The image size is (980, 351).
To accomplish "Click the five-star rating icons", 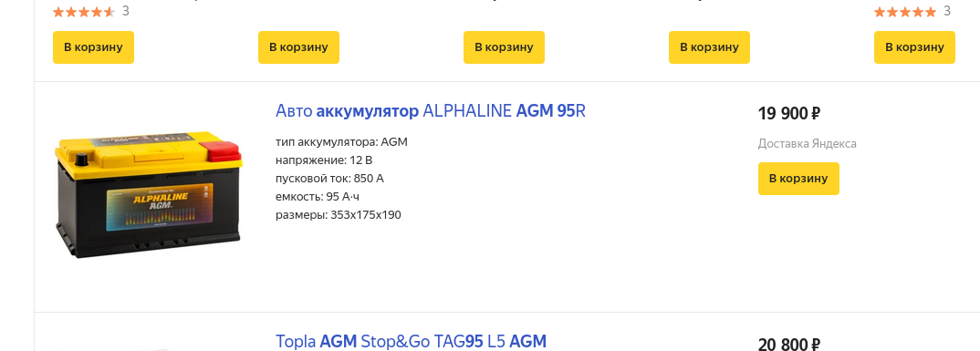I will pos(905,11).
